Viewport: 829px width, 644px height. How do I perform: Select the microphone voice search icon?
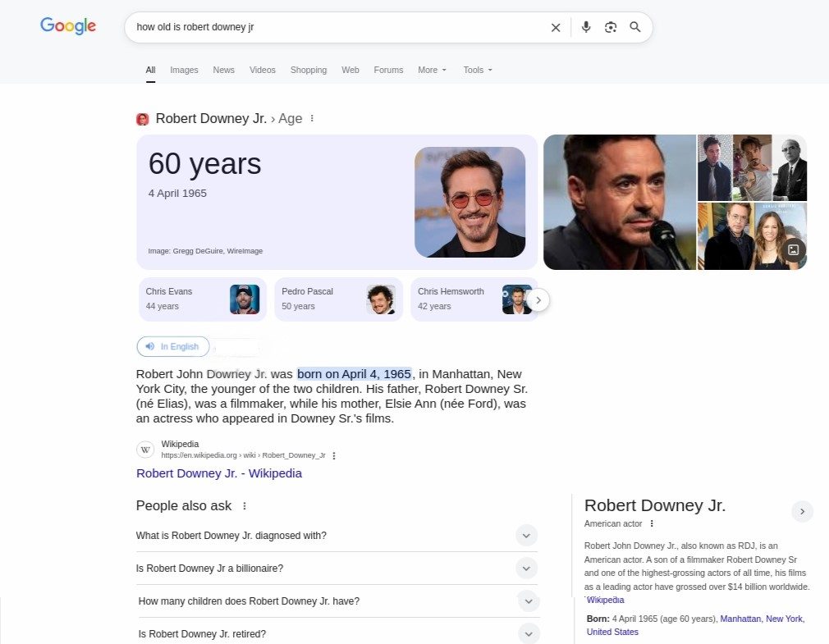[586, 27]
